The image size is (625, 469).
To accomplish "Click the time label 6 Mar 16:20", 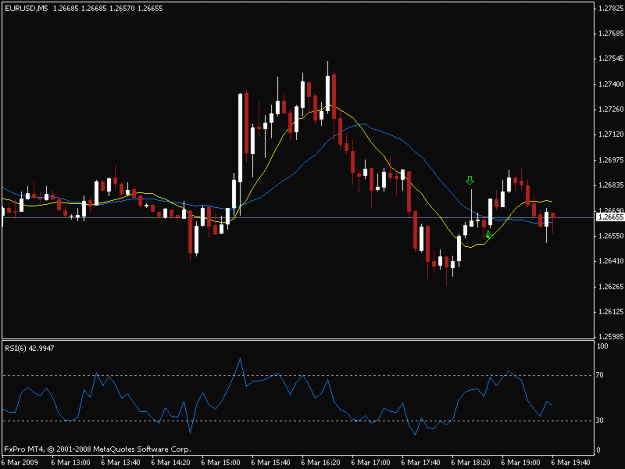I will 321,463.
